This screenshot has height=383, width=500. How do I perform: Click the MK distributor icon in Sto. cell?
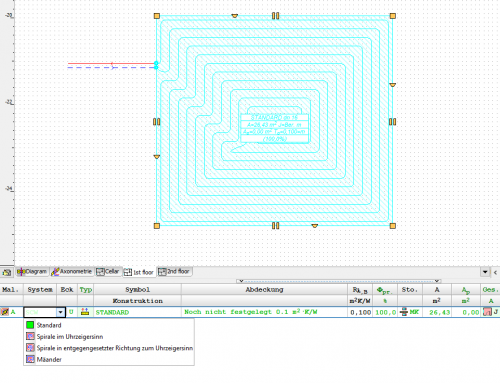[x=404, y=312]
